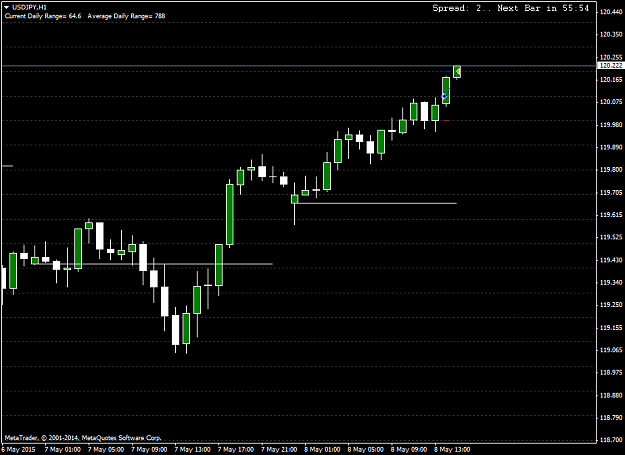Click the Average Daily Range= 788 readout
Screen dimensions: 625x455
126,16
